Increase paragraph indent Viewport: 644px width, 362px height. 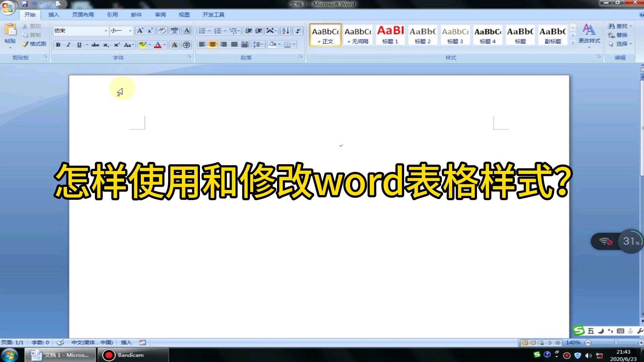tap(259, 31)
